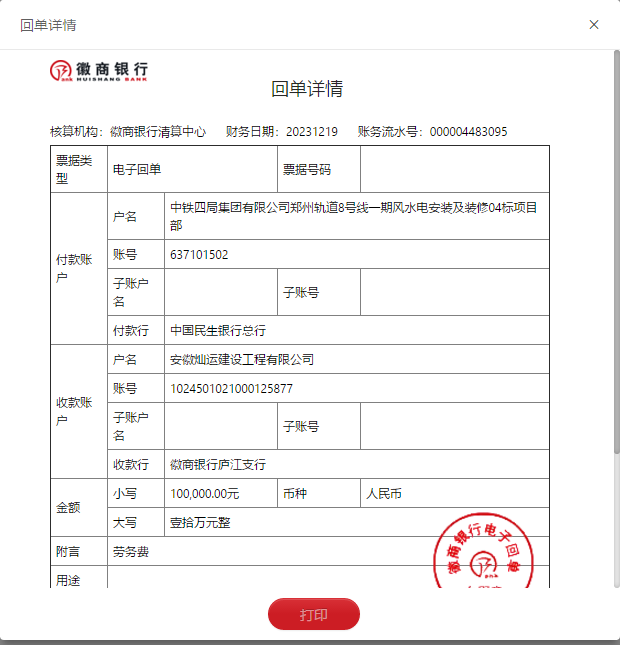Click the payer account number 637101502
This screenshot has width=620, height=645.
click(199, 255)
